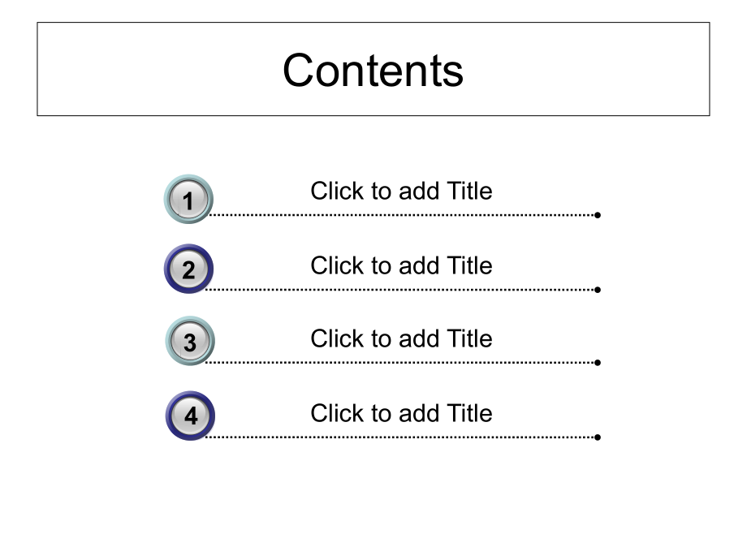Click the word 'Title' in the fourth row
Image resolution: width=747 pixels, height=560 pixels.
point(469,413)
